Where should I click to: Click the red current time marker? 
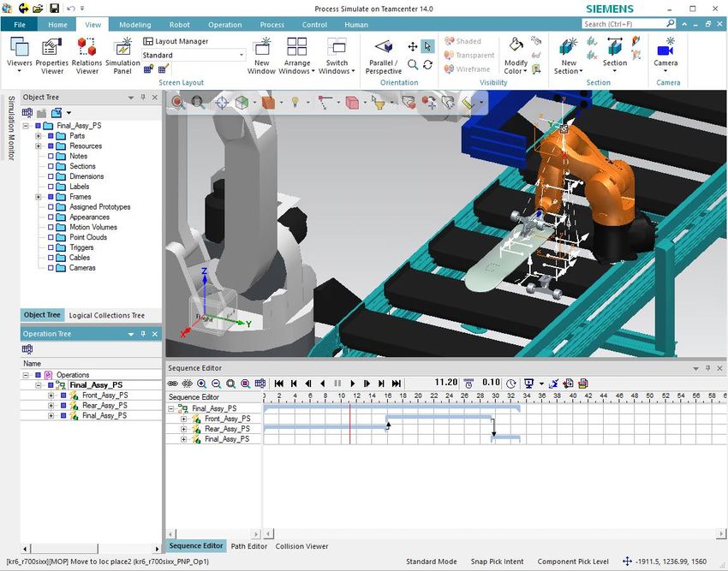pyautogui.click(x=349, y=424)
